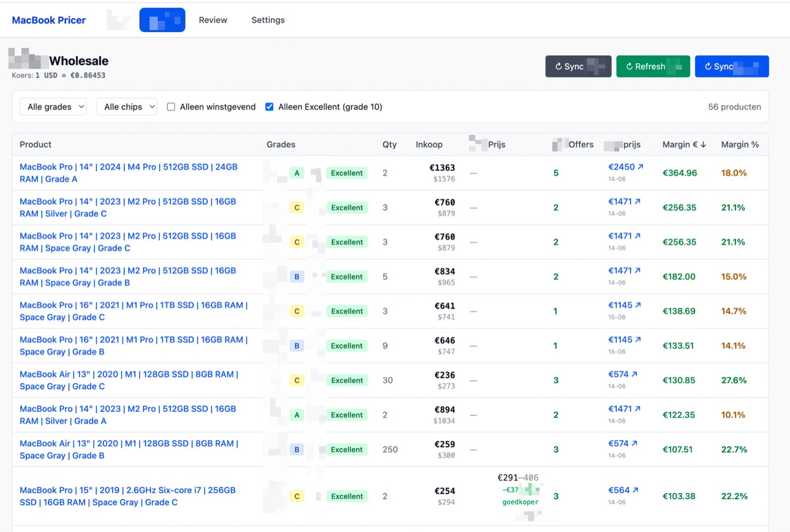Click grade A badge in M4 Pro row

pyautogui.click(x=297, y=173)
